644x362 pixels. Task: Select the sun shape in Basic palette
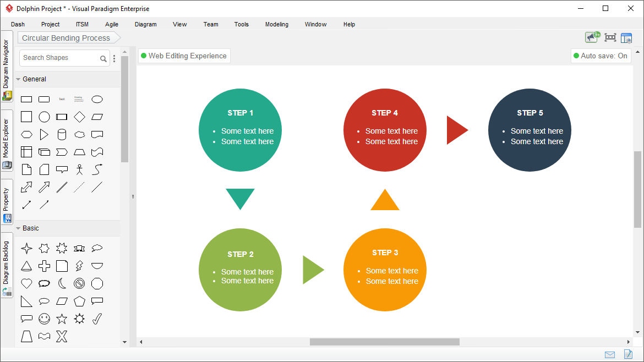[79, 319]
